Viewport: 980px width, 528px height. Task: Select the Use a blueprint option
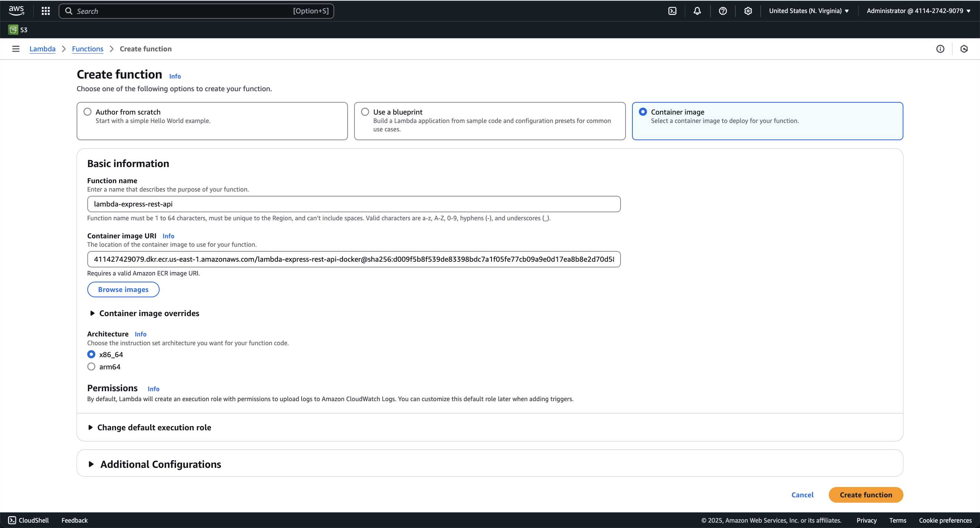(365, 112)
